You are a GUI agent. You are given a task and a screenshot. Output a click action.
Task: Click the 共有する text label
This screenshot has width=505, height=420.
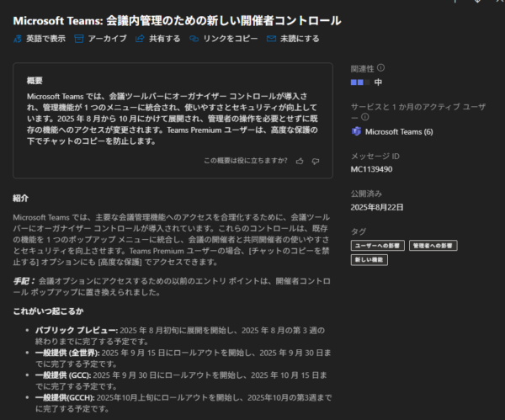point(164,39)
